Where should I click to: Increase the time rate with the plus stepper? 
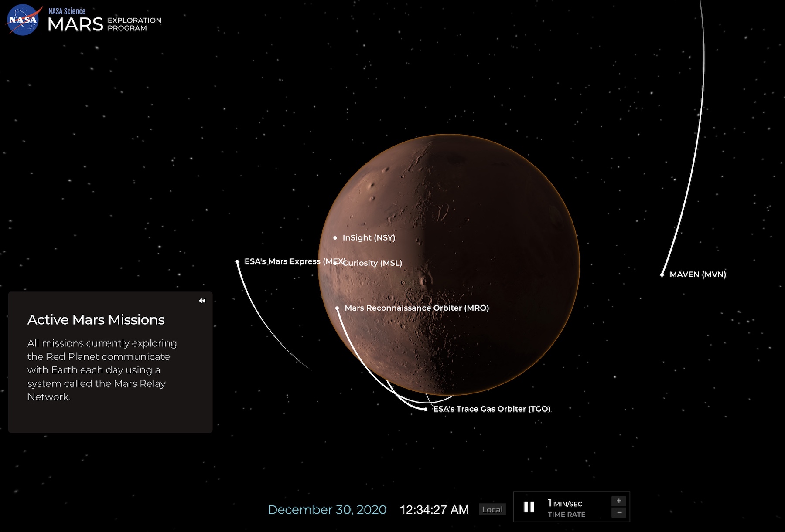(x=619, y=500)
